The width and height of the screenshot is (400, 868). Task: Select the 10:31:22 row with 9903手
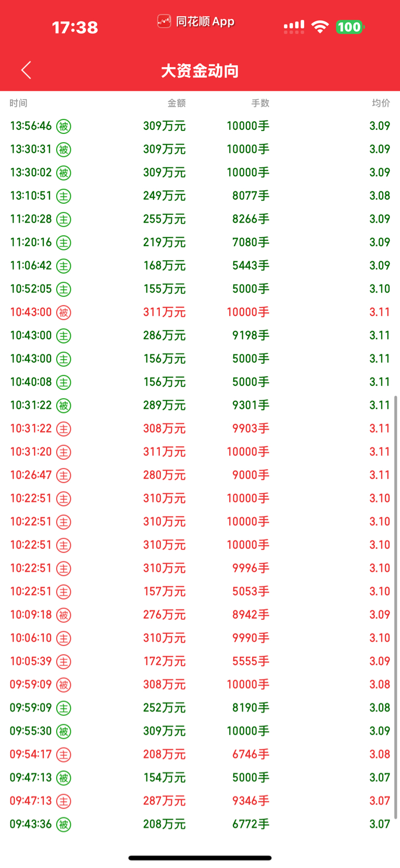[200, 429]
